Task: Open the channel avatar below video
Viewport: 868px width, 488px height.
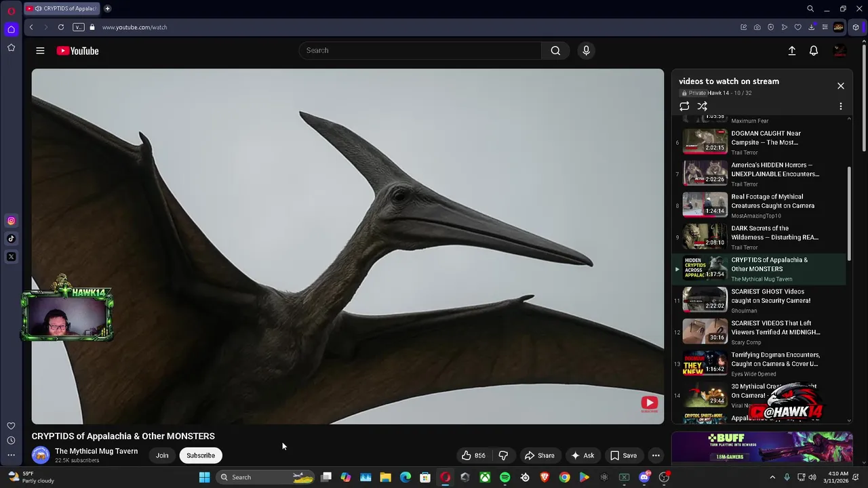Action: [x=41, y=455]
